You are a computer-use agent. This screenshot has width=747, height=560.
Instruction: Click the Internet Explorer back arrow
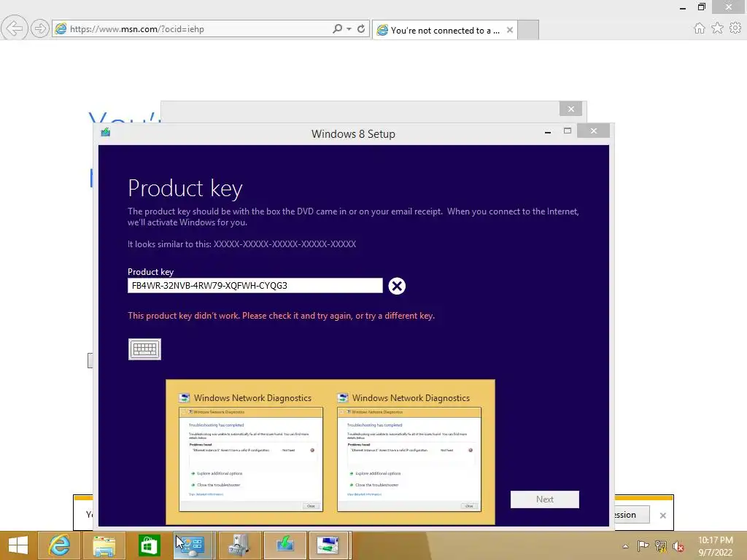15,28
